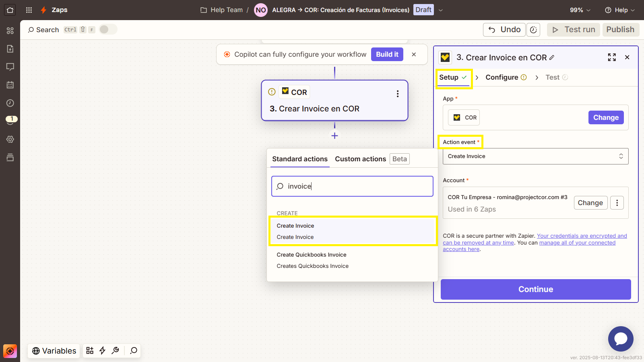This screenshot has height=362, width=644.
Task: Toggle the switch next to Search
Action: click(108, 29)
